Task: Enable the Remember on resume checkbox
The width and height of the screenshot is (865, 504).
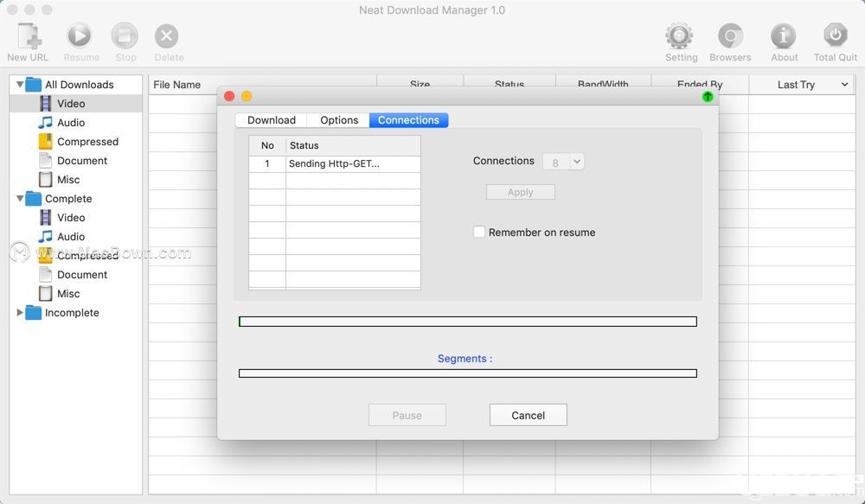Action: pos(479,233)
